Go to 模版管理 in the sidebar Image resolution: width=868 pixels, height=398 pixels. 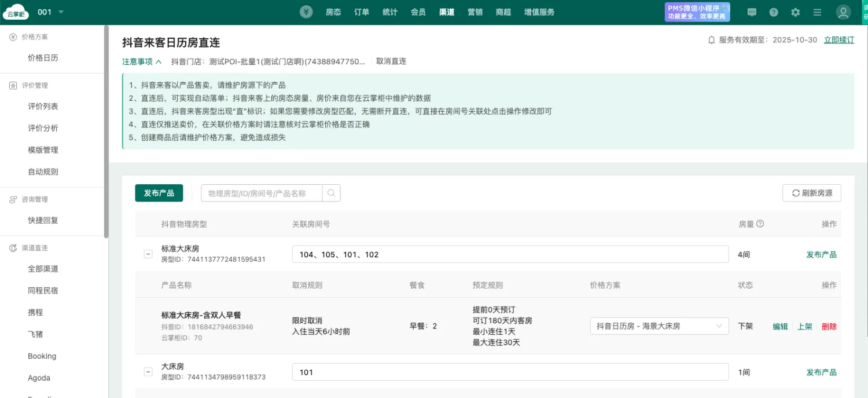click(x=43, y=150)
